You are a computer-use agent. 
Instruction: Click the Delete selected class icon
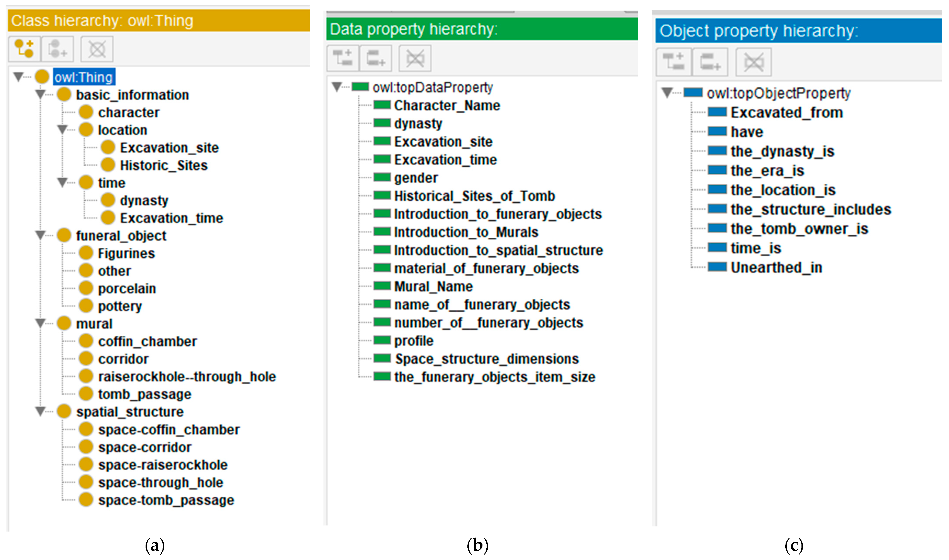pyautogui.click(x=97, y=49)
